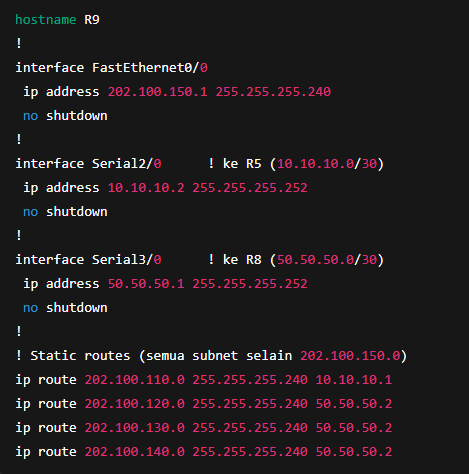This screenshot has height=474, width=469.
Task: Click 'no shutdown' below the 10.10.10.2 address line
Action: [x=65, y=212]
